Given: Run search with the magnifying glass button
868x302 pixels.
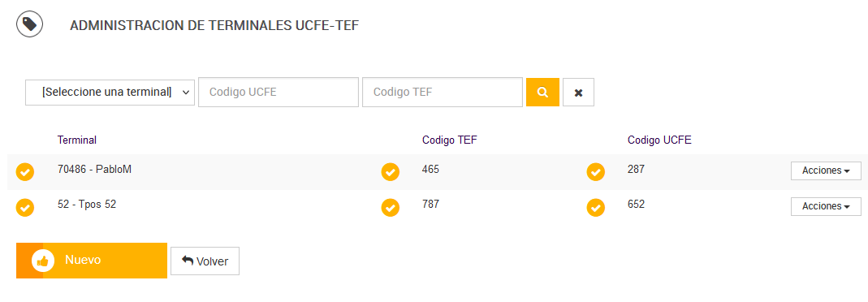Looking at the screenshot, I should [542, 93].
